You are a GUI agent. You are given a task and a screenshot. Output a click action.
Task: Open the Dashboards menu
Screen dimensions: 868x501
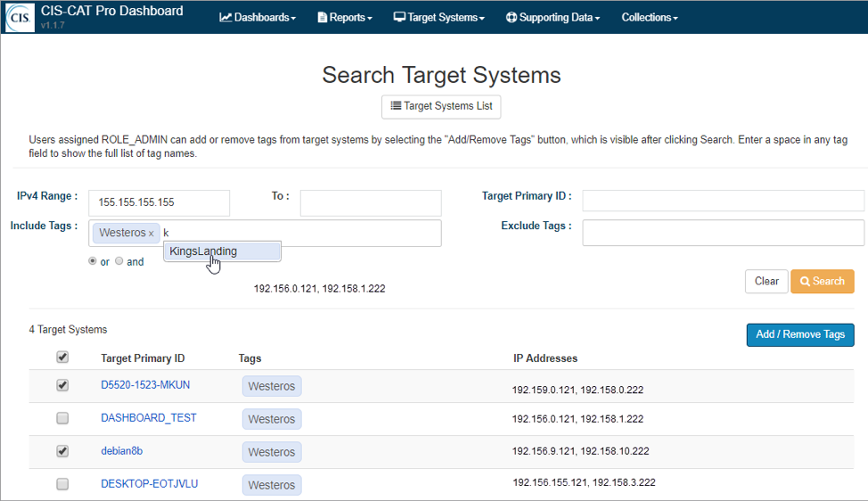coord(258,17)
